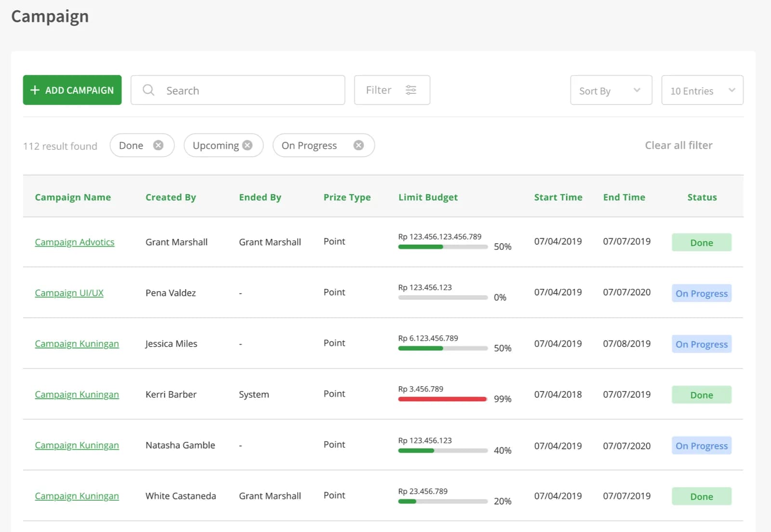Screen dimensions: 771x532
Task: Open the Filter options button
Action: click(x=392, y=90)
